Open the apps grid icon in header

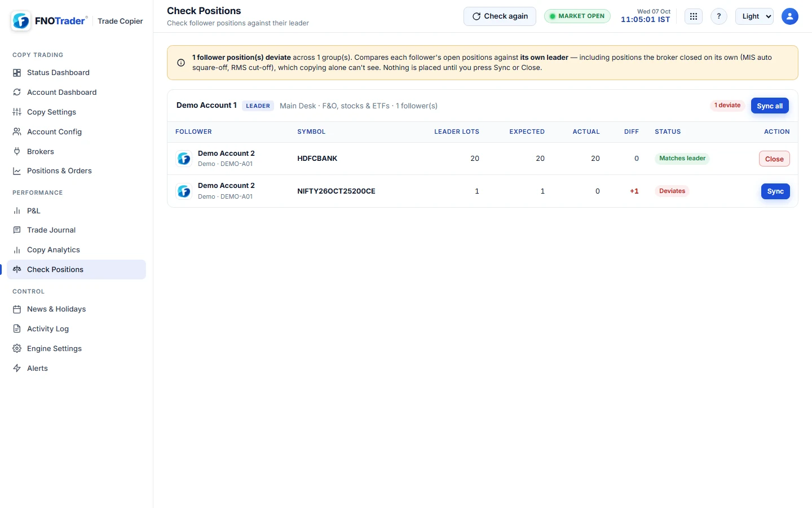pyautogui.click(x=694, y=16)
